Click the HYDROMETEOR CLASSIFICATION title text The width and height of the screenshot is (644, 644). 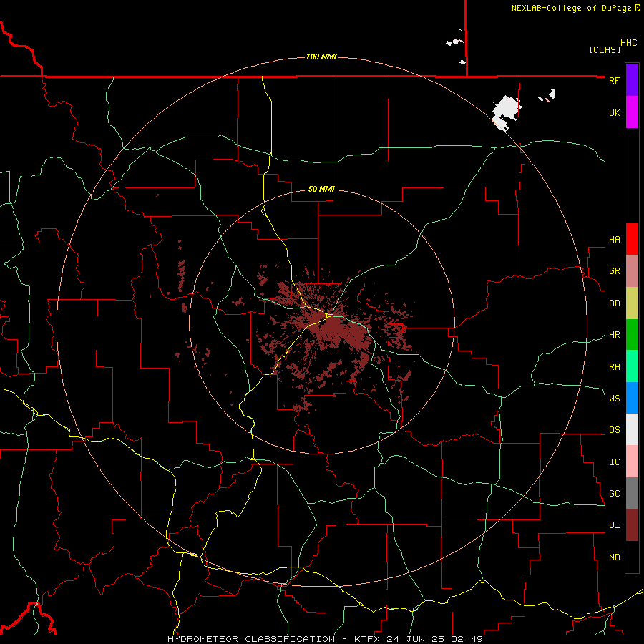tap(251, 639)
